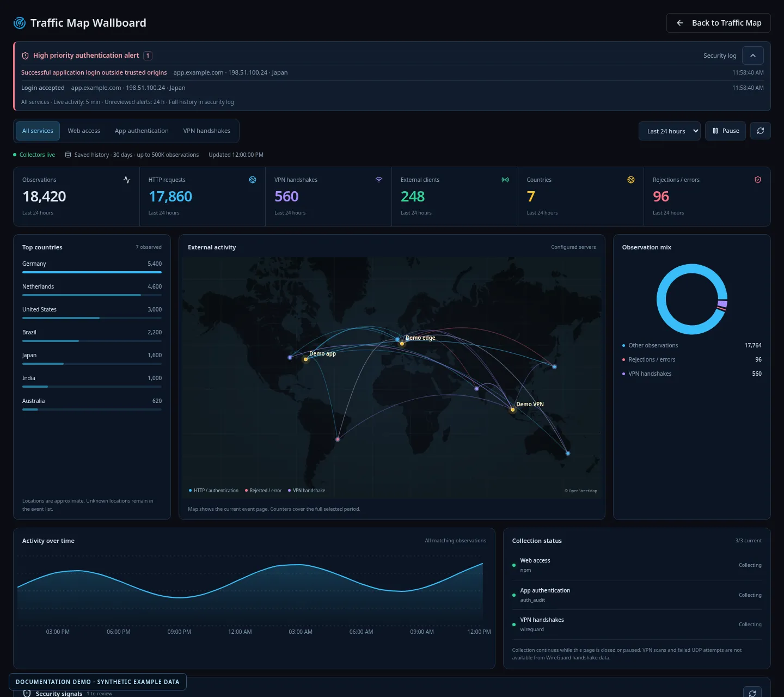Click the Updated 12:00:00 PM timestamp
The width and height of the screenshot is (784, 697).
236,155
